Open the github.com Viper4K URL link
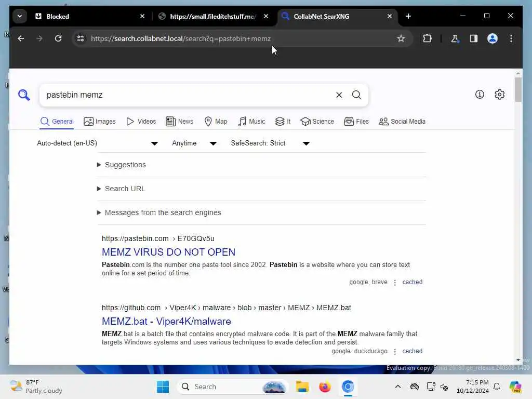Viewport: 532px width, 399px height. click(227, 308)
